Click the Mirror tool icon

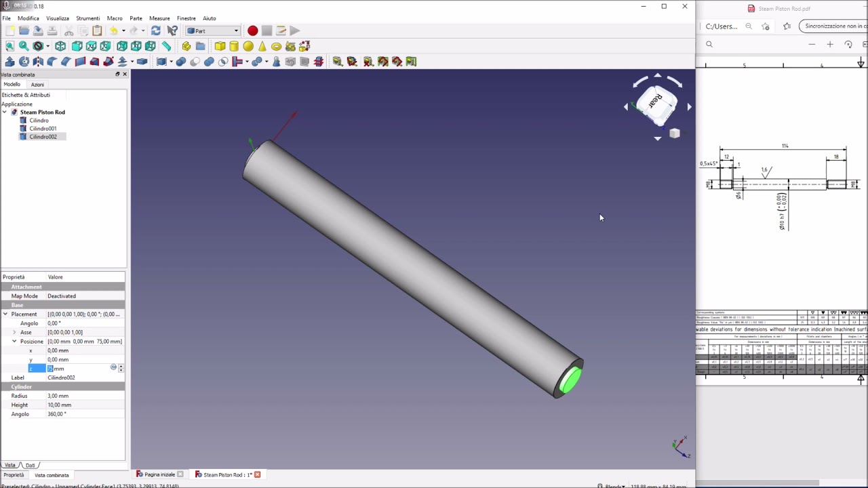(x=38, y=62)
